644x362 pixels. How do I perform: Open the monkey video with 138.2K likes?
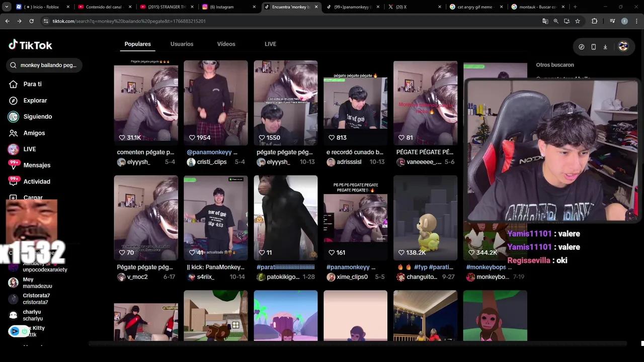tap(425, 218)
